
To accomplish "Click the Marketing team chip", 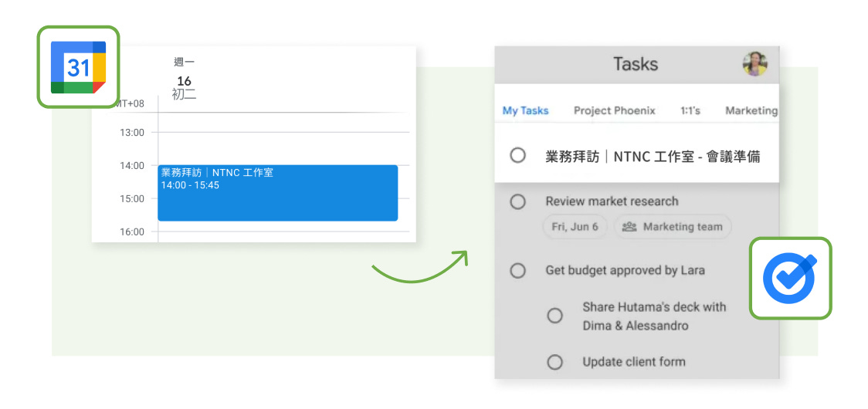I will click(673, 227).
